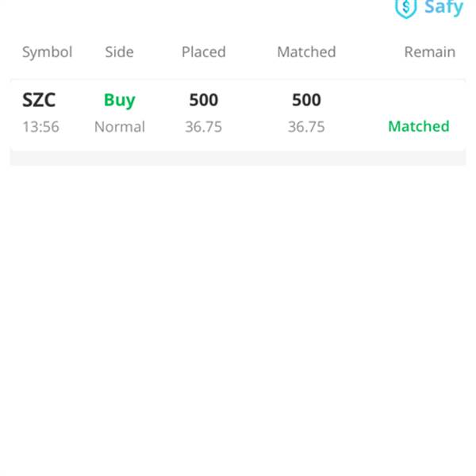Click the blank space between SZC and Buy
Viewport: 476px width, 476px height.
coord(79,100)
